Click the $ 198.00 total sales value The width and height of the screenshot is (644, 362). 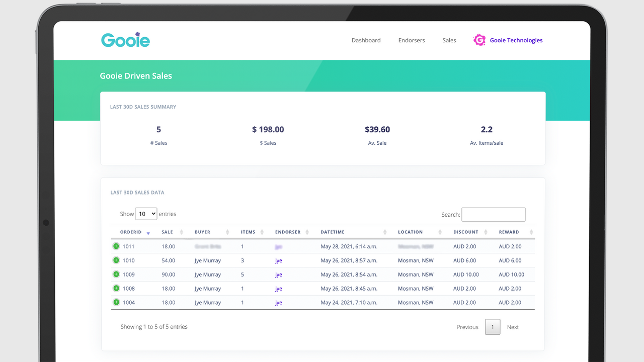[268, 129]
